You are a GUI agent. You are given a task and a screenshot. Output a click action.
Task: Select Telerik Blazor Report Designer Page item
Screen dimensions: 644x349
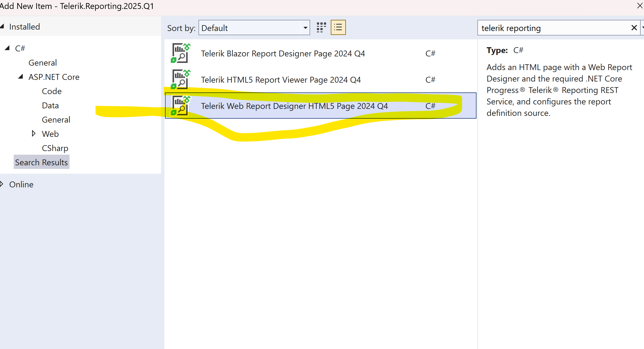[283, 54]
